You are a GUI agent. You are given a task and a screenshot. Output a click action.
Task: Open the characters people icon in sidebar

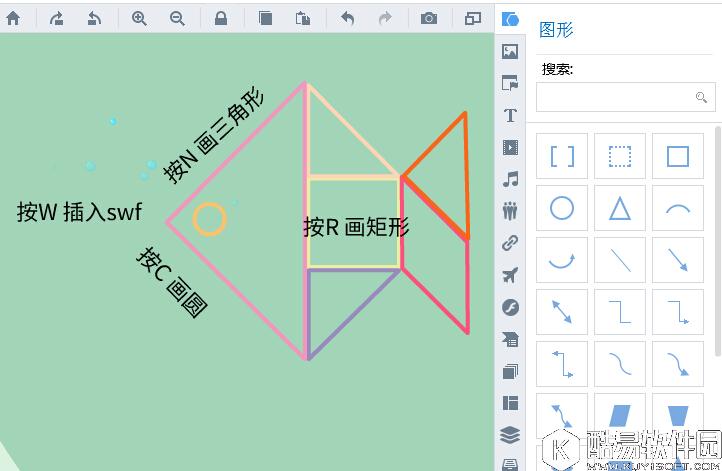510,211
